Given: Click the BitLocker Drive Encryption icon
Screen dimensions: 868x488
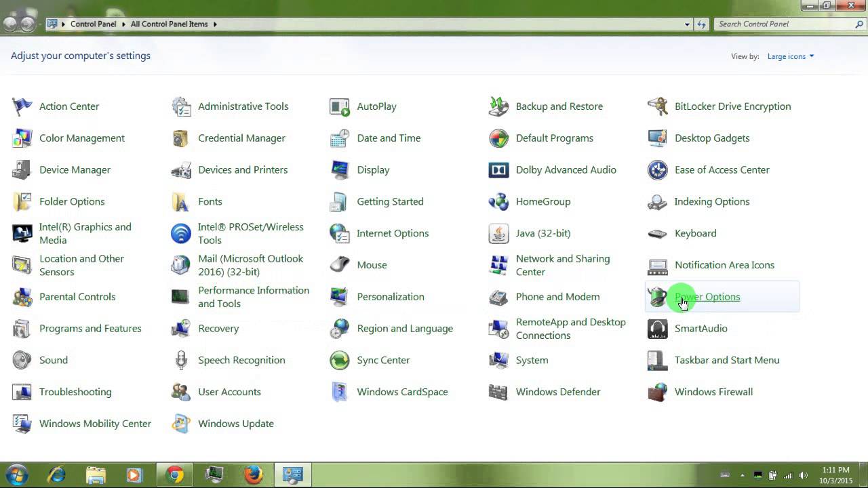Looking at the screenshot, I should (657, 106).
